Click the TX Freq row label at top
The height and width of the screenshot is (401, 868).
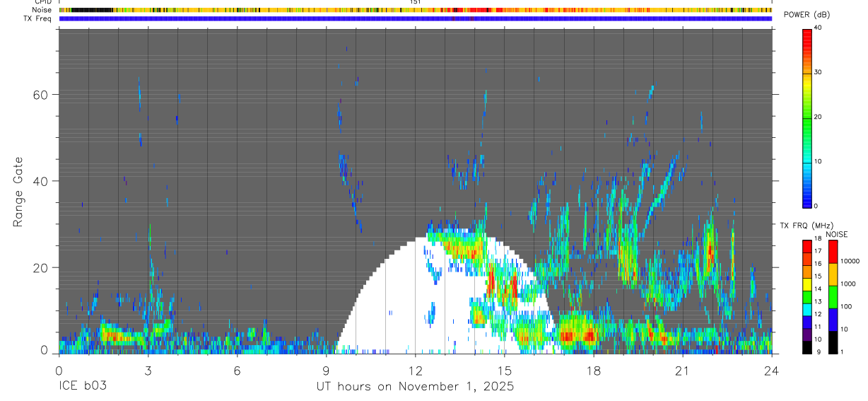(37, 18)
